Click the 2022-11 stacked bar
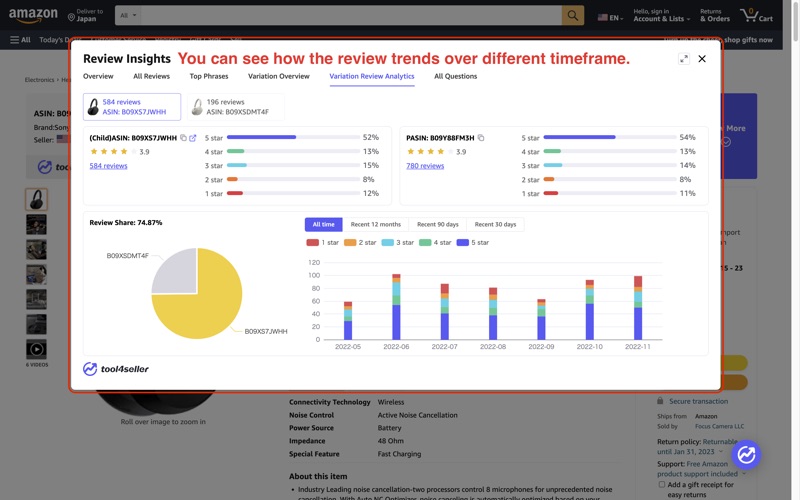The height and width of the screenshot is (500, 800). point(638,308)
